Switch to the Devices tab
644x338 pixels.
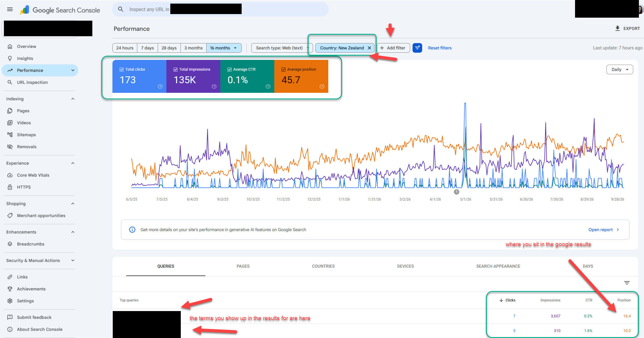(405, 266)
